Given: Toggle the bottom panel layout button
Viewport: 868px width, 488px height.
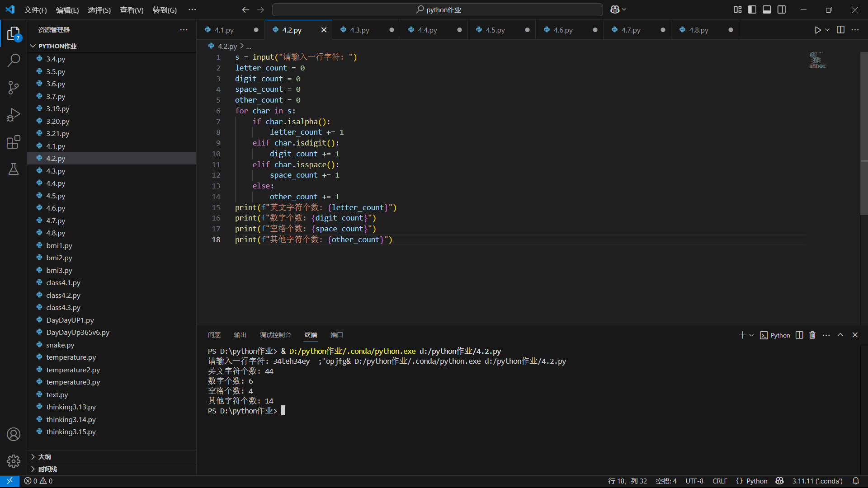Looking at the screenshot, I should [767, 9].
